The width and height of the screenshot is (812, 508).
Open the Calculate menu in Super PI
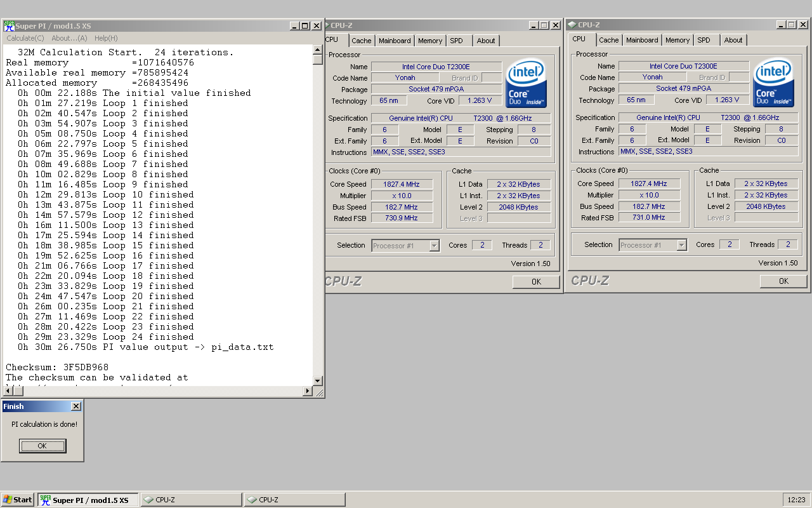(x=25, y=38)
